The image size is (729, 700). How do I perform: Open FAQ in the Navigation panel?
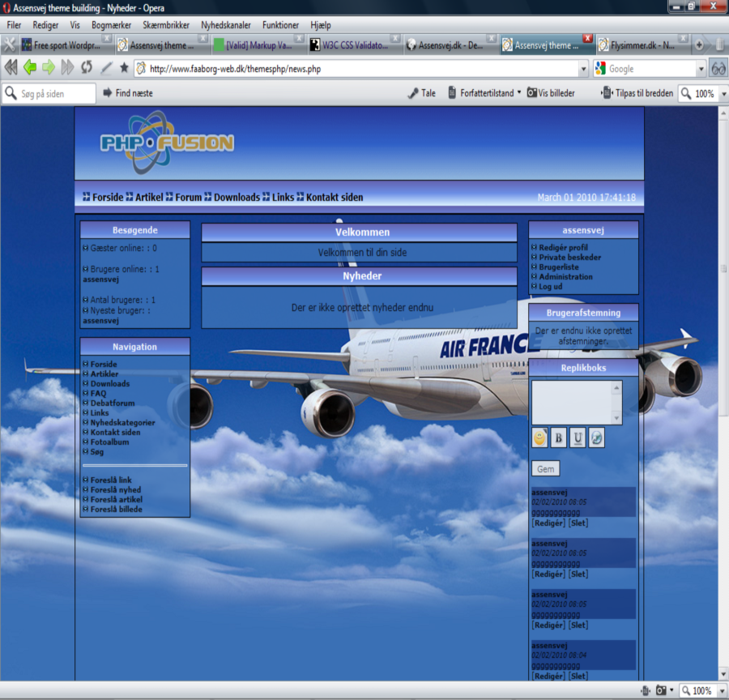click(98, 393)
